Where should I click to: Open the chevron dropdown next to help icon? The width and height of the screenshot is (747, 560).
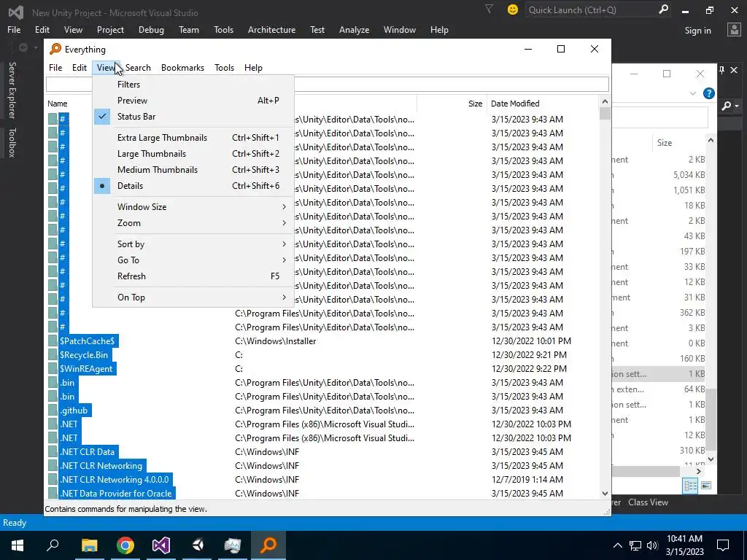693,94
